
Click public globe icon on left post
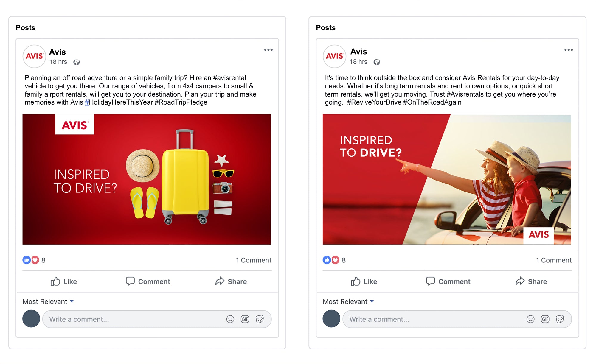tap(77, 62)
